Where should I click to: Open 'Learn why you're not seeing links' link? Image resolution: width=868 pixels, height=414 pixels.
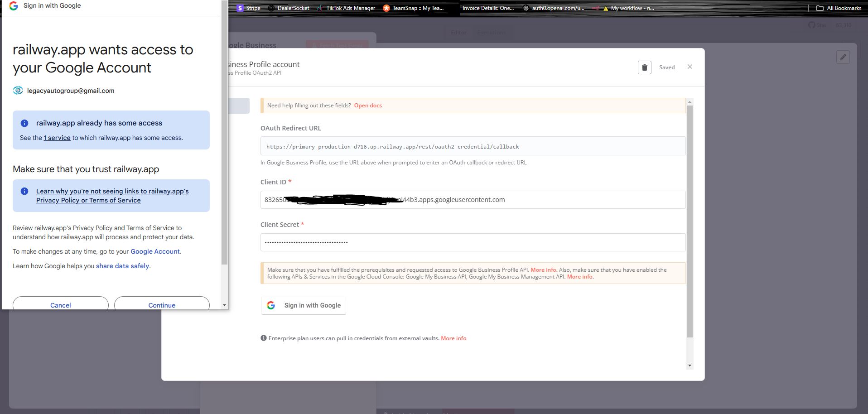(112, 196)
